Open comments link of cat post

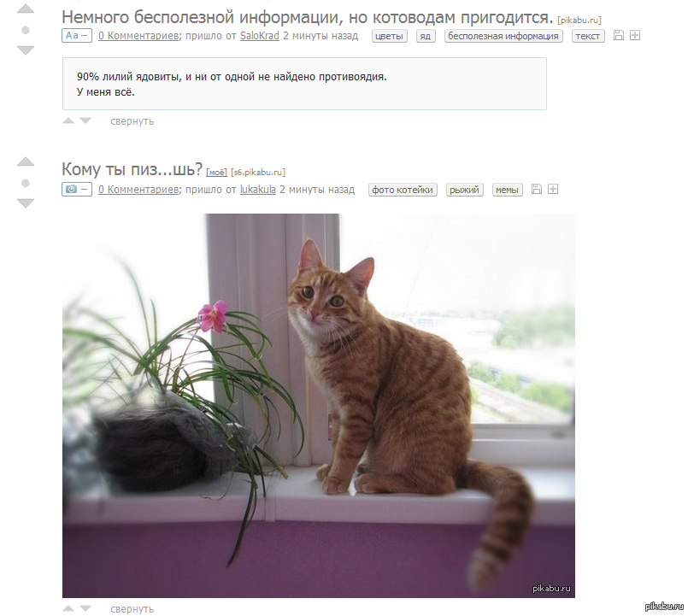pos(138,189)
